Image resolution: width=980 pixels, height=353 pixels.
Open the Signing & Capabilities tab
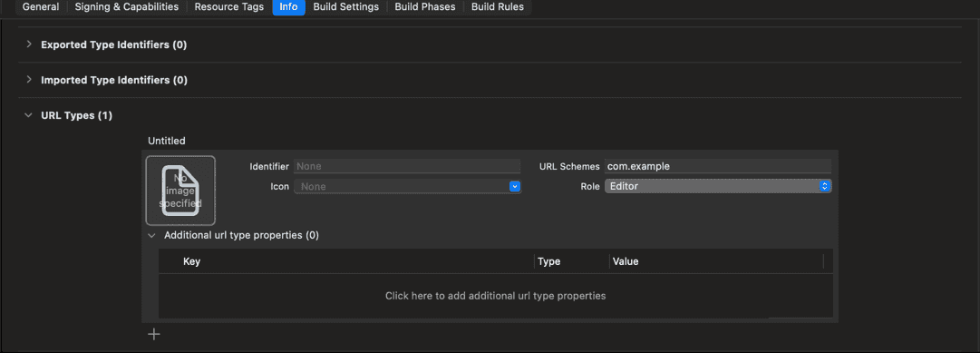pyautogui.click(x=126, y=7)
